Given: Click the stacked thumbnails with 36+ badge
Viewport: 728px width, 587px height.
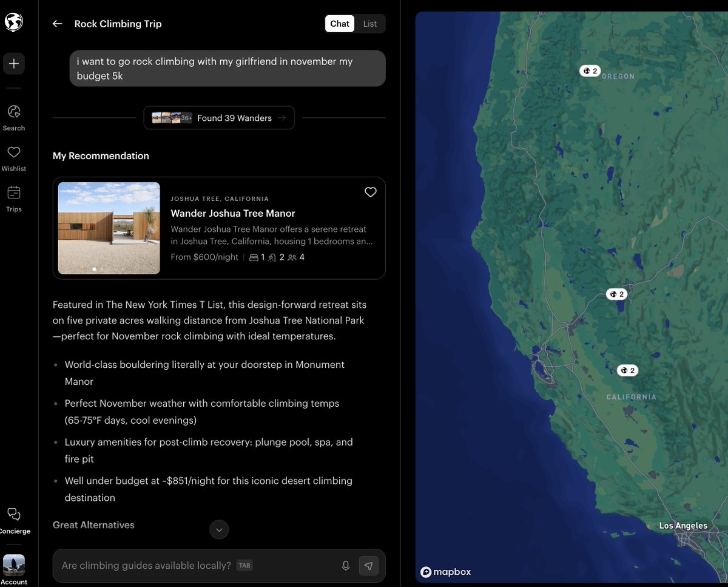Looking at the screenshot, I should pos(172,118).
